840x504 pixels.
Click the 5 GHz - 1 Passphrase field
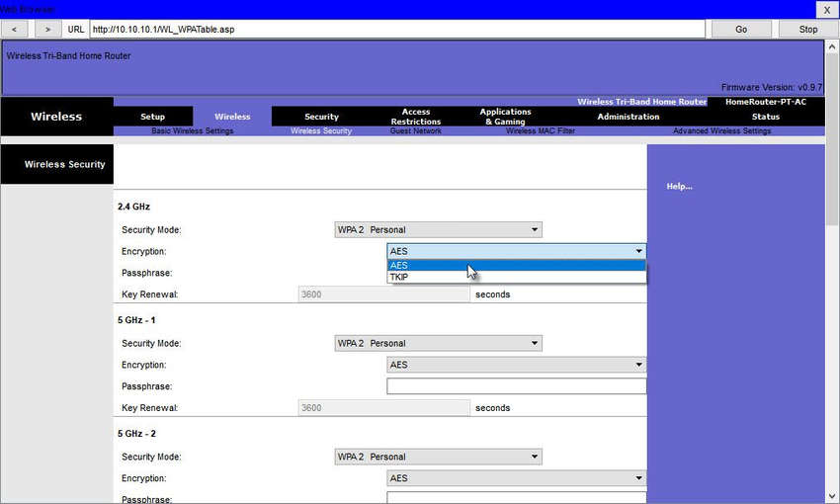517,386
